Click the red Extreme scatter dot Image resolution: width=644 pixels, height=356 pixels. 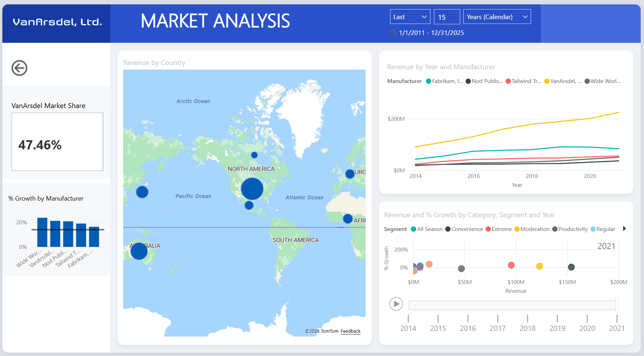click(511, 265)
